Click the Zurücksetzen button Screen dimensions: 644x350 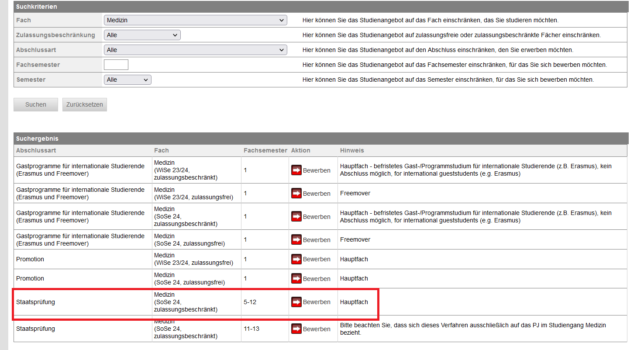(85, 105)
